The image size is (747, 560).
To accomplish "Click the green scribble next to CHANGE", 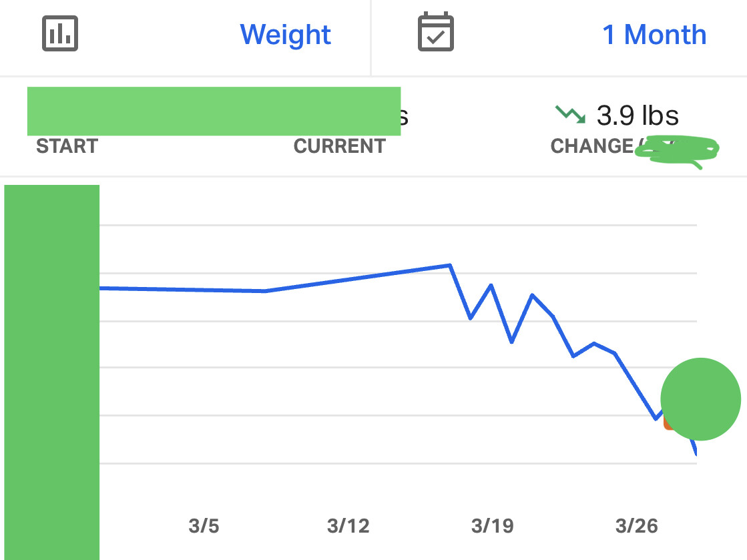I will (x=678, y=152).
